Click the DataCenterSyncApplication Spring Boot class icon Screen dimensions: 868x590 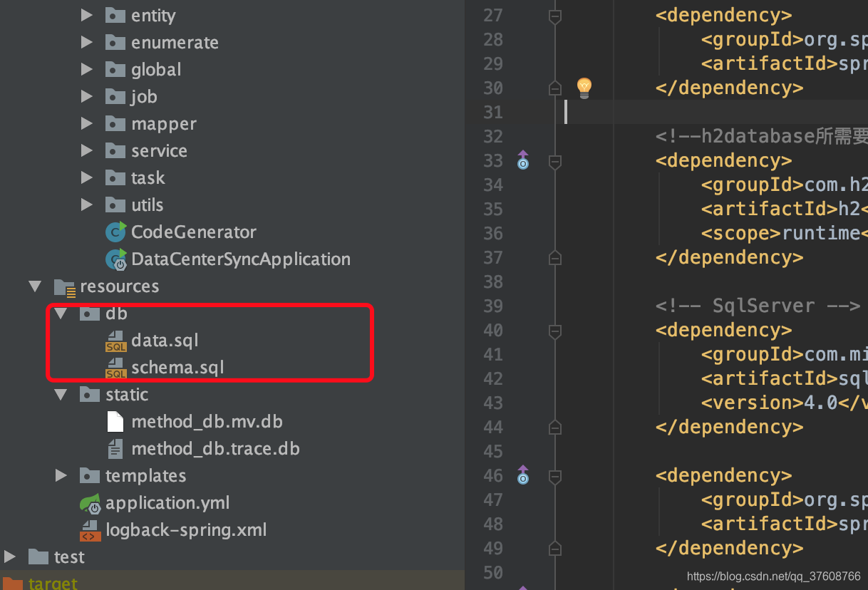click(x=115, y=259)
